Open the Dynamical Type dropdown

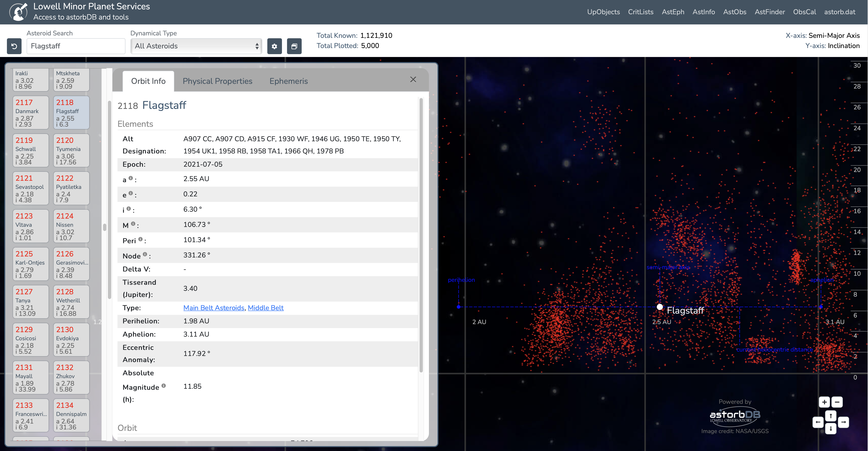(196, 46)
